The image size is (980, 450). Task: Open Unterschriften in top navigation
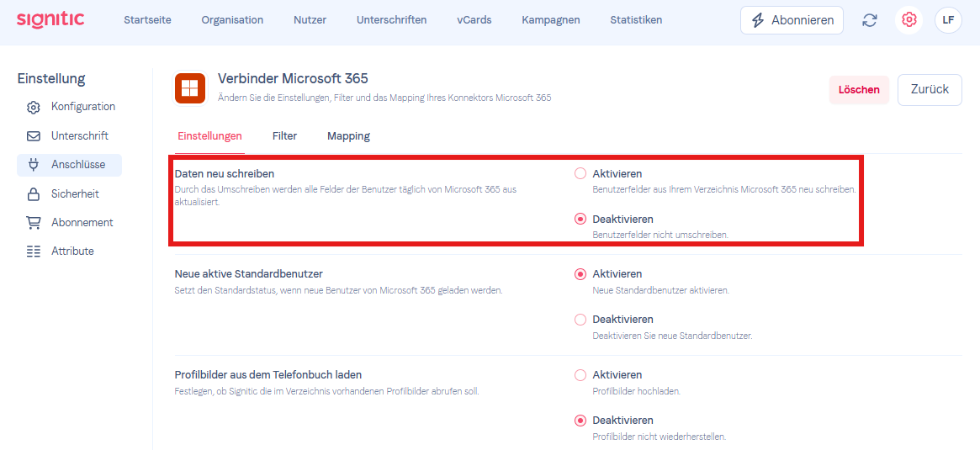tap(392, 20)
